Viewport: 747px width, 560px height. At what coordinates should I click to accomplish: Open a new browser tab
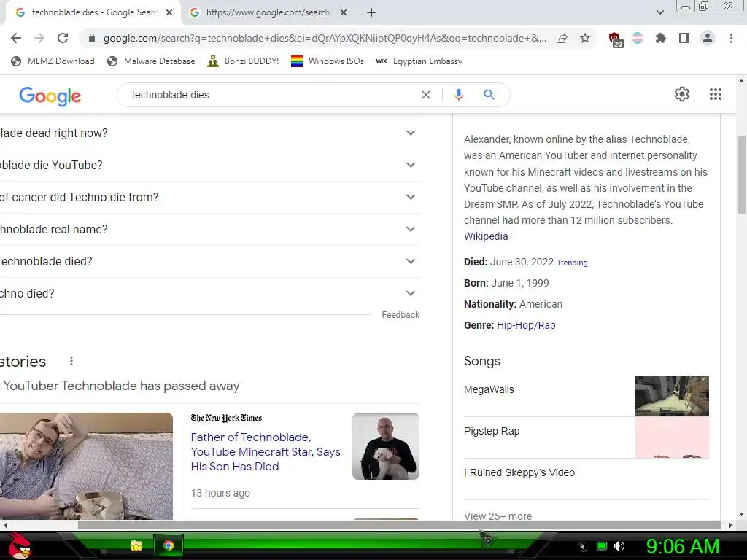[371, 13]
